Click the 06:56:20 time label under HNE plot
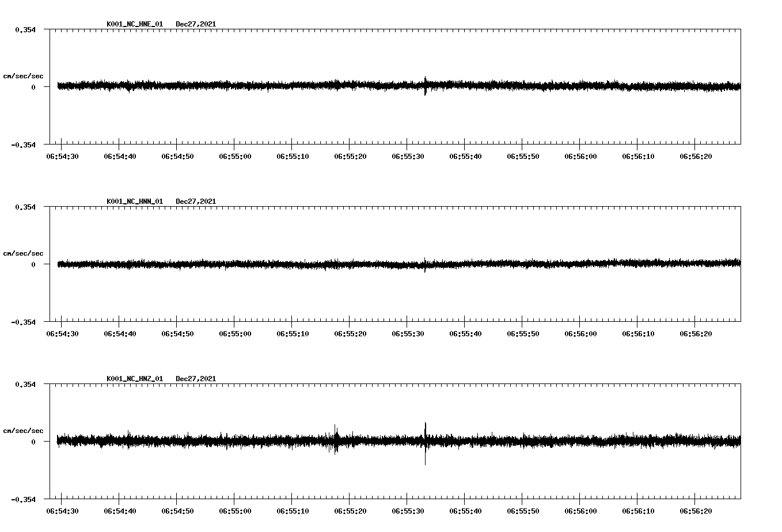The image size is (782, 532). [x=696, y=157]
